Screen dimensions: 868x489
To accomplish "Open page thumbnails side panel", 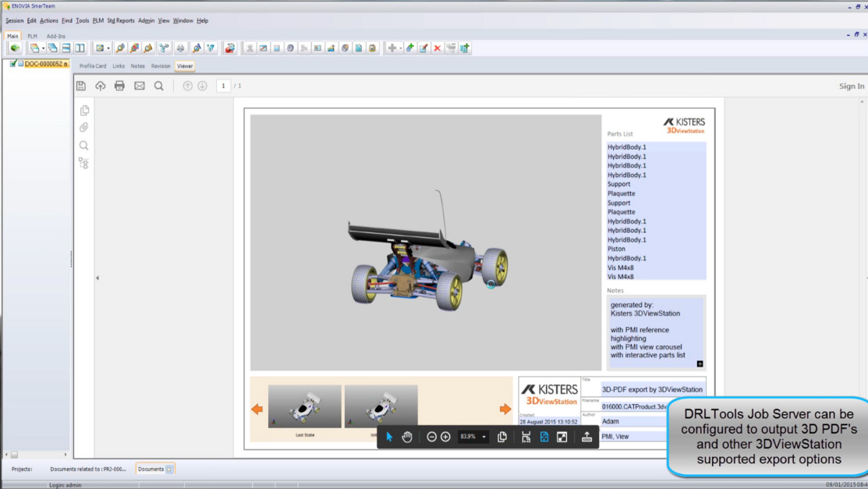I will pos(84,110).
